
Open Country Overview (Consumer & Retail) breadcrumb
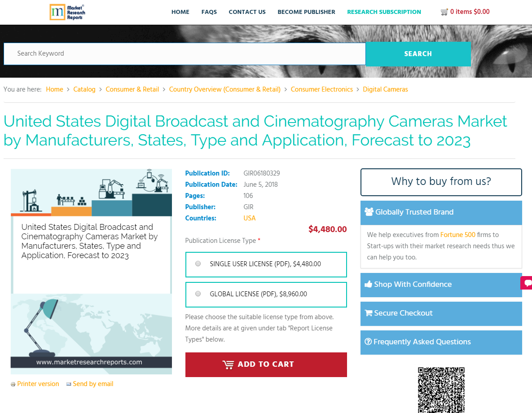[224, 89]
